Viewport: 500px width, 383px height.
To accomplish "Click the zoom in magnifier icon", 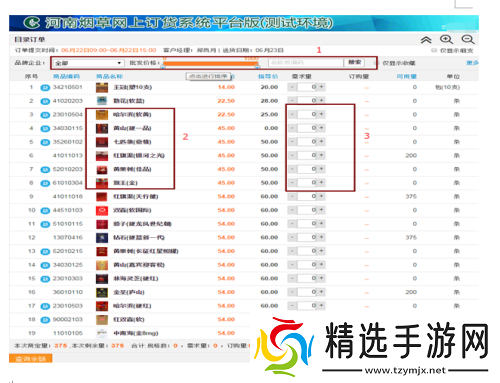I will [446, 39].
